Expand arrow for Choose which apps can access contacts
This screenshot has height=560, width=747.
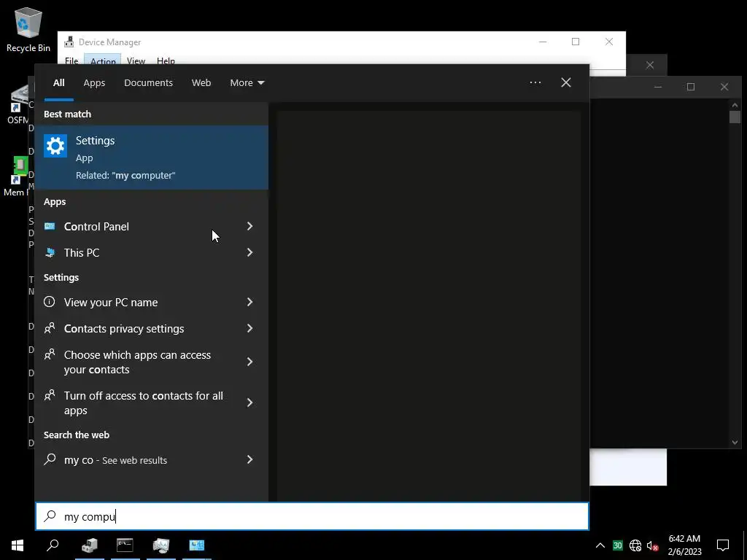point(249,362)
